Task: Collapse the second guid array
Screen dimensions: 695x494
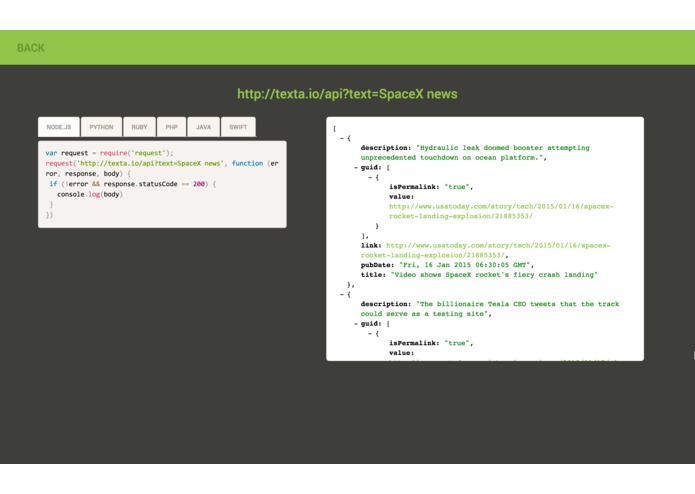Action: [356, 323]
